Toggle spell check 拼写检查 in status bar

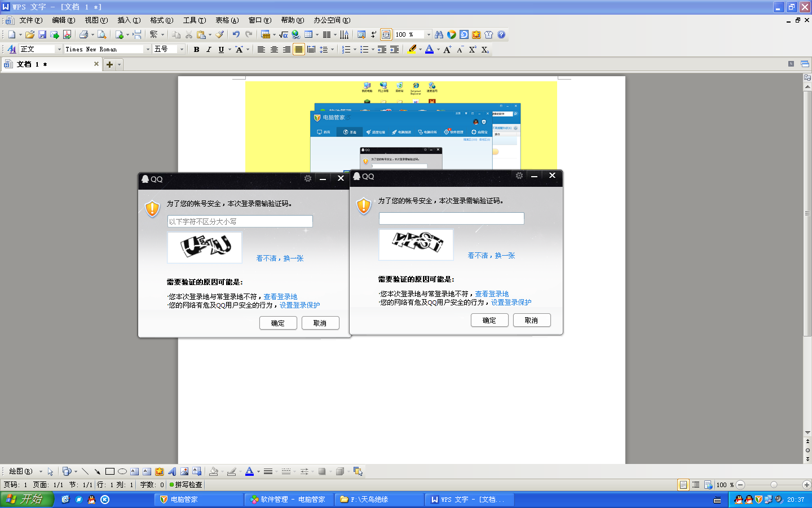[186, 485]
